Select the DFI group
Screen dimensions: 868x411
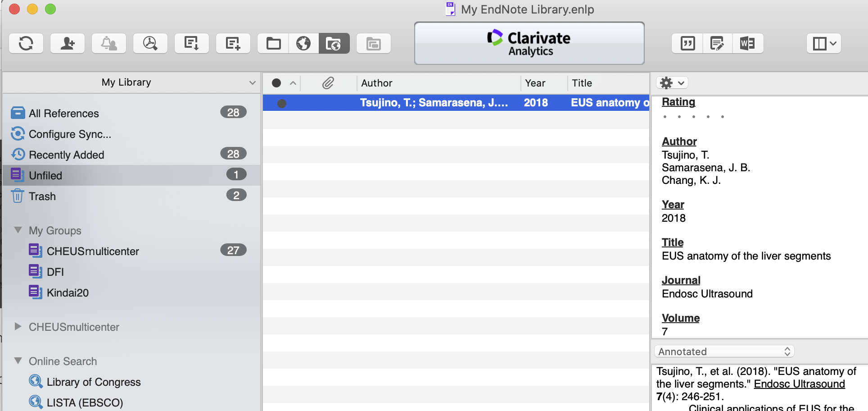point(131,272)
